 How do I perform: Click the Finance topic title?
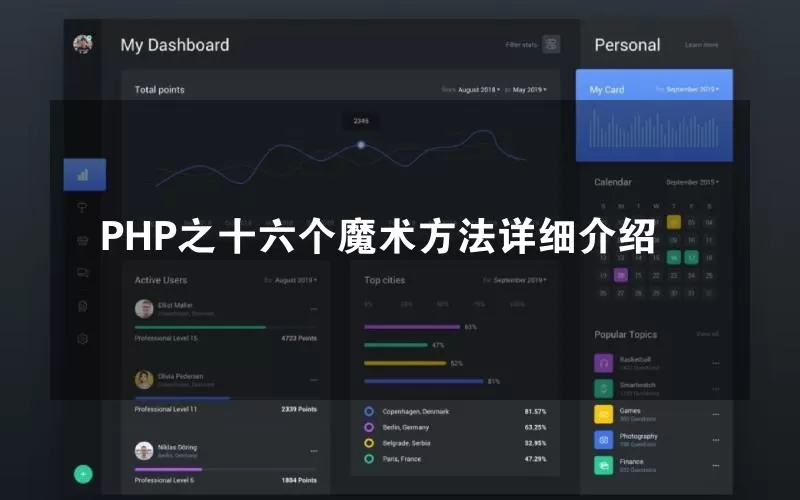pos(632,462)
